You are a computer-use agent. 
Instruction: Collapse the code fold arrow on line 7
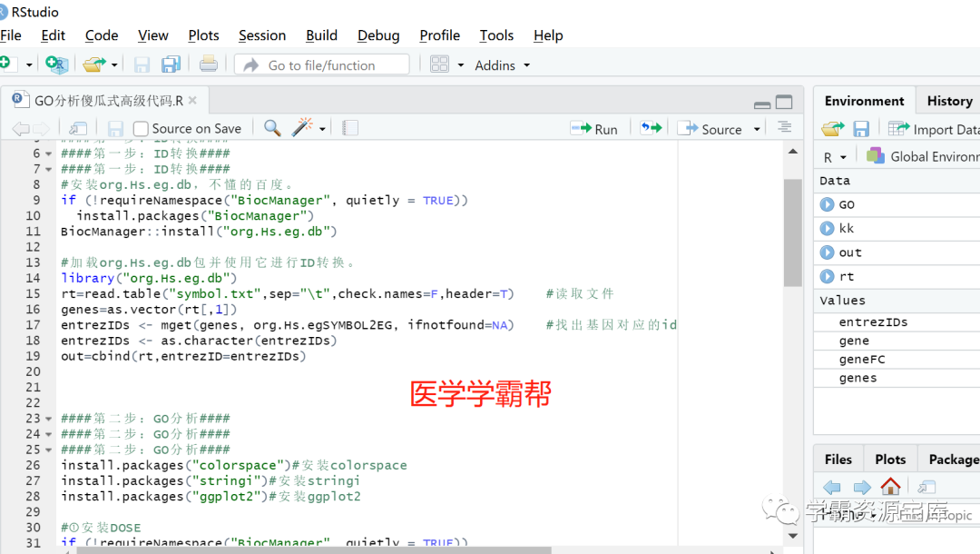(x=48, y=170)
